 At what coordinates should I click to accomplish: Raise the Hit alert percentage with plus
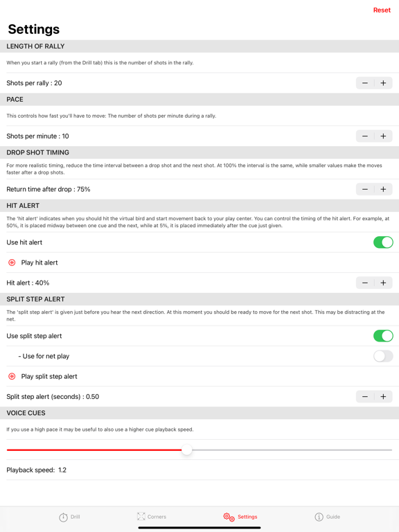(383, 283)
